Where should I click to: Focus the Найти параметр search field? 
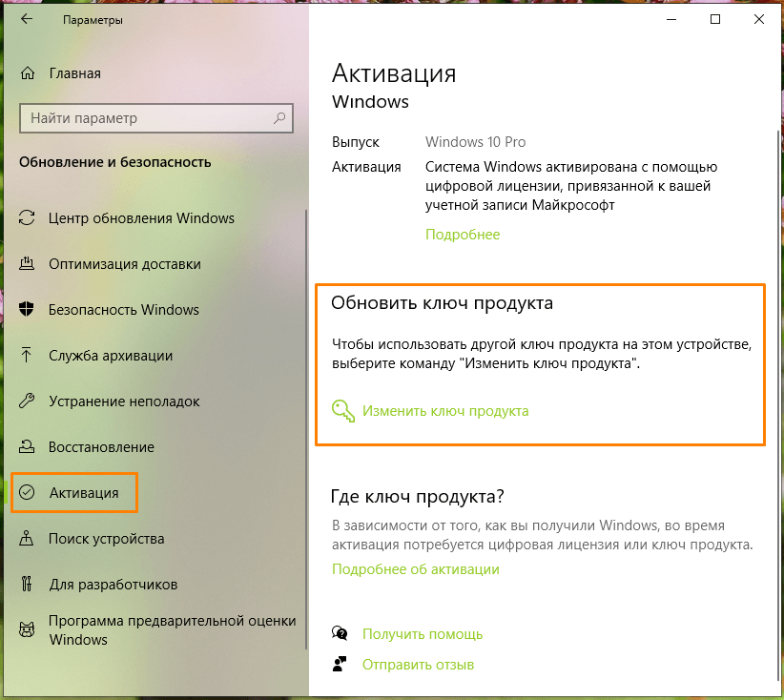[x=156, y=118]
